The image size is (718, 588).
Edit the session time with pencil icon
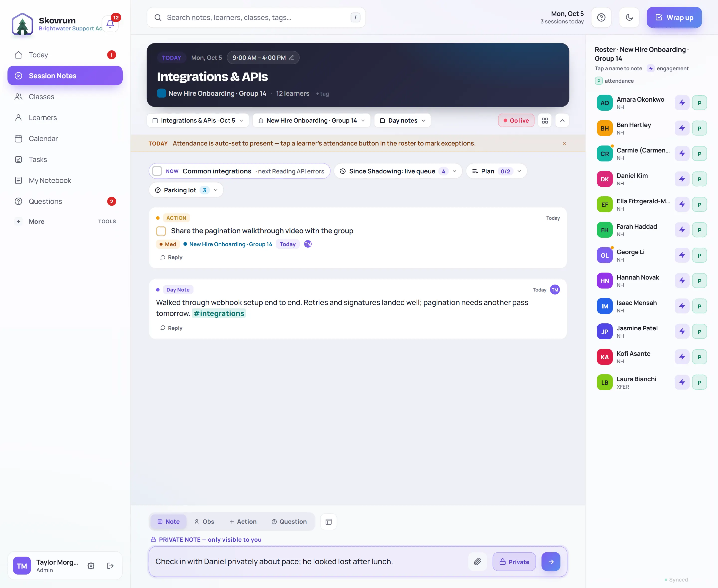tap(291, 58)
